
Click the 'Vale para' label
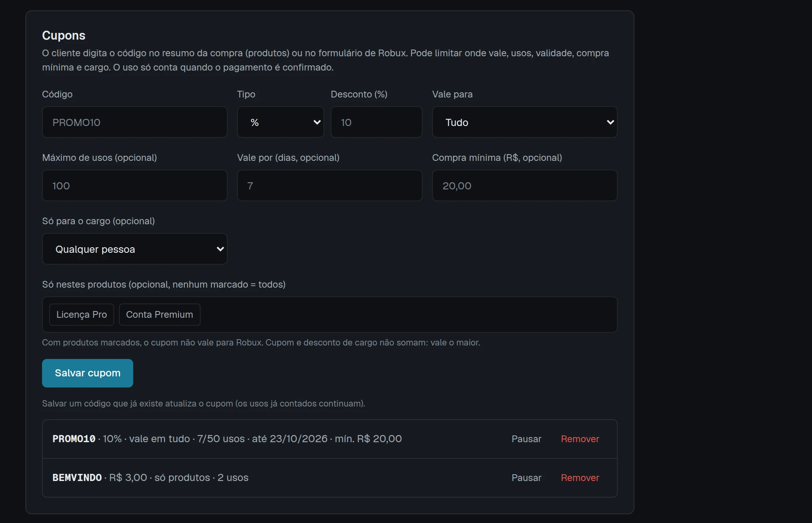(x=452, y=94)
